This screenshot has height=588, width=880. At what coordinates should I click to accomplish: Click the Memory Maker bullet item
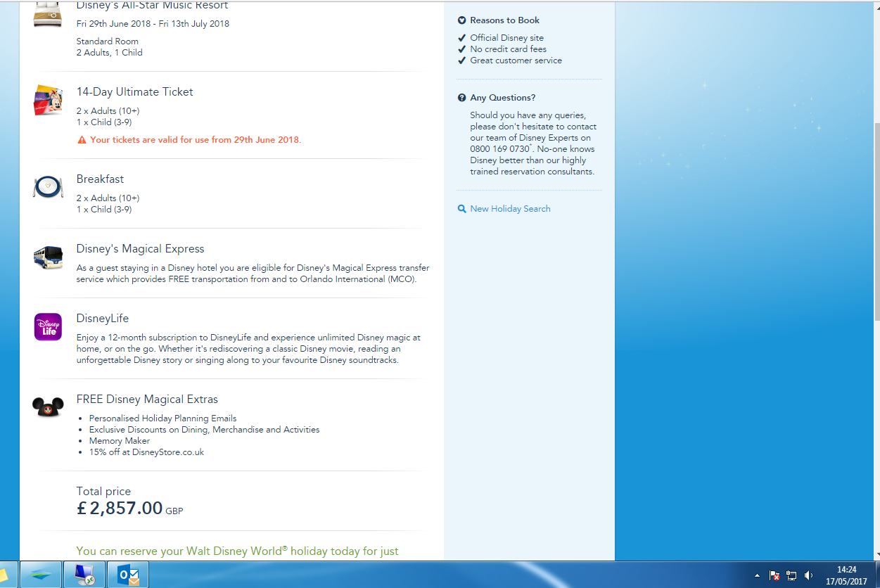(x=119, y=441)
